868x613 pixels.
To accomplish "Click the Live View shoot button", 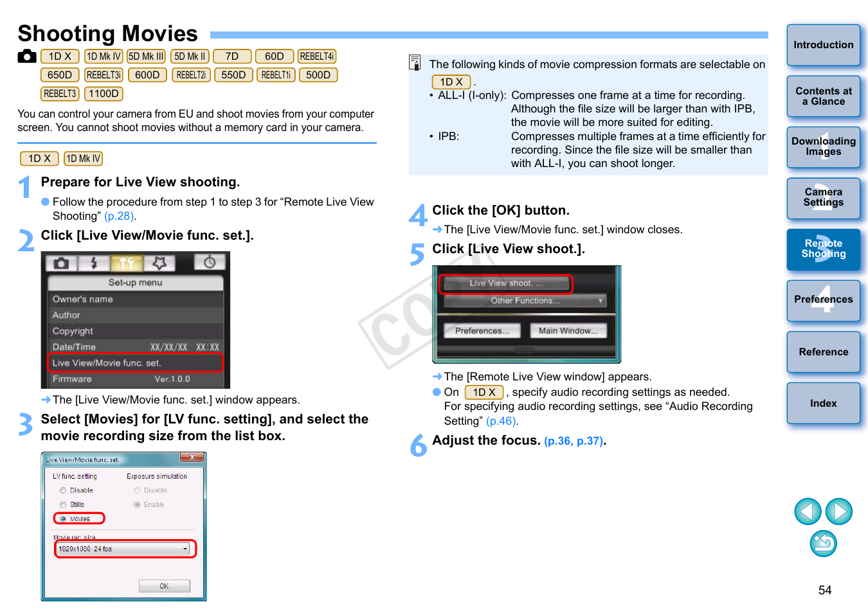I will [506, 283].
